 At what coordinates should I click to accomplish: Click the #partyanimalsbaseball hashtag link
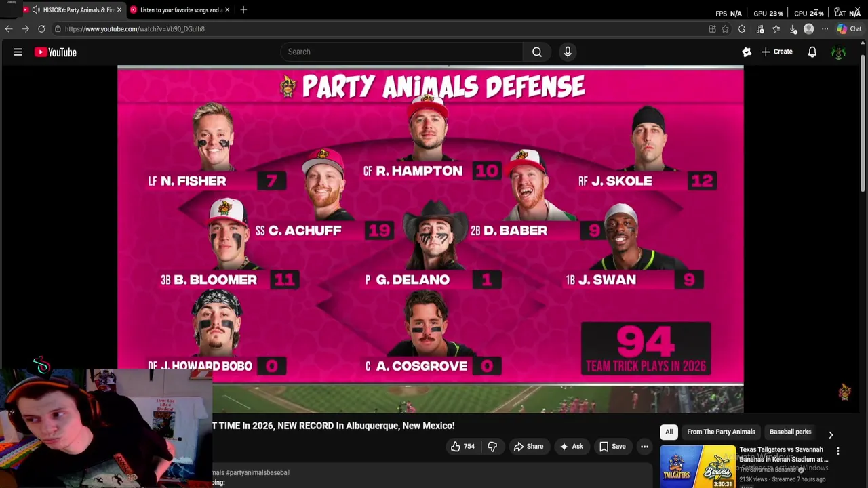[x=258, y=472]
